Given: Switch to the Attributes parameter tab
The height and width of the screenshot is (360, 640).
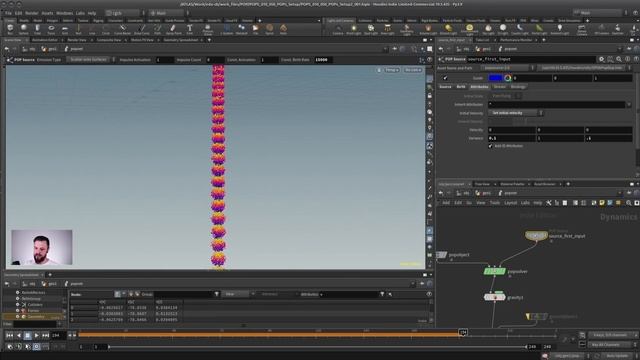Looking at the screenshot, I should 479,87.
